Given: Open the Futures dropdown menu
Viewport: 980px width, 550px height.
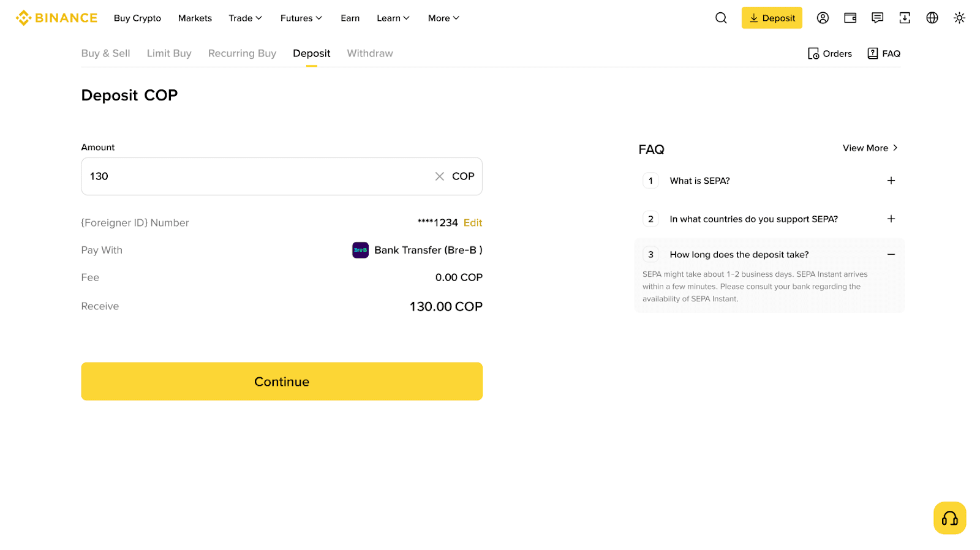Looking at the screenshot, I should 301,18.
